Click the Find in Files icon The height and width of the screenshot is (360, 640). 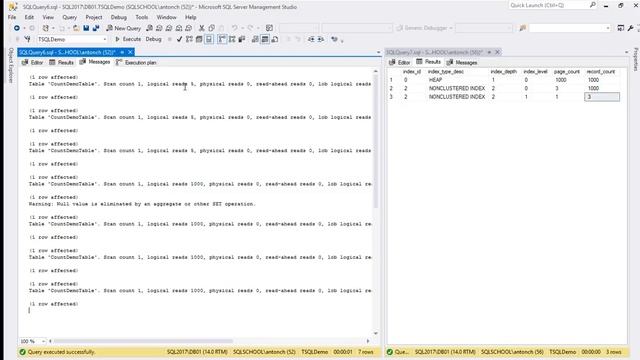(x=522, y=28)
